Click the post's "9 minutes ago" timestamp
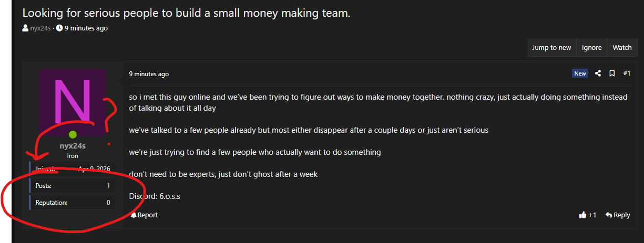 (x=149, y=74)
